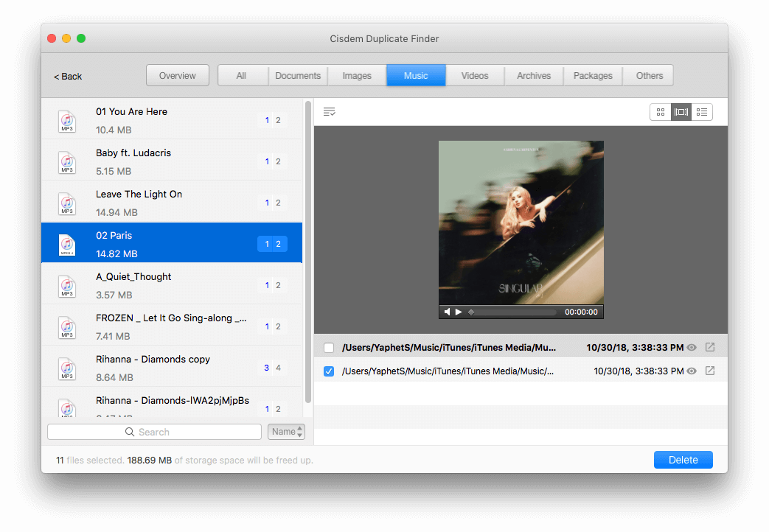Select the A_Quiet_Thought group
Viewport: 769px width, 532px height.
point(172,285)
